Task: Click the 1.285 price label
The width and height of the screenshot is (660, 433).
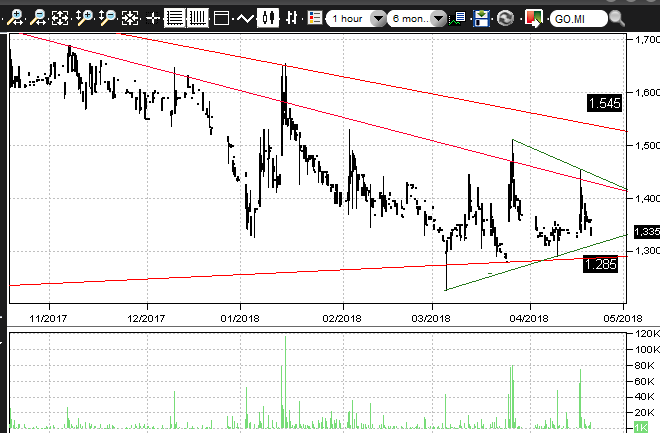Action: [x=601, y=264]
